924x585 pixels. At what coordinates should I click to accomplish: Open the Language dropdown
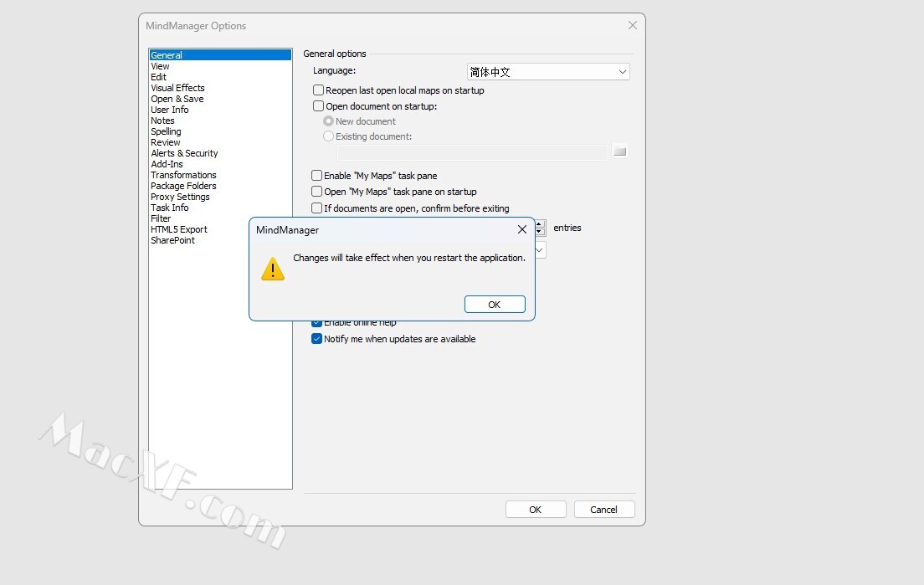548,72
